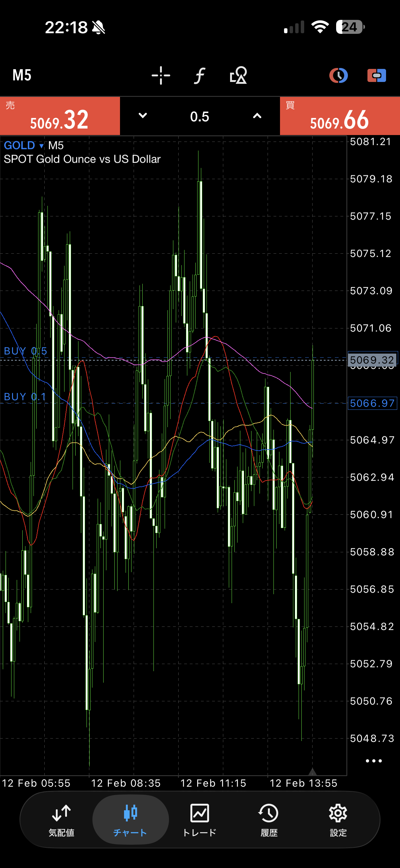Viewport: 400px width, 868px height.
Task: Tap the clock-style icon in top bar
Action: point(338,75)
